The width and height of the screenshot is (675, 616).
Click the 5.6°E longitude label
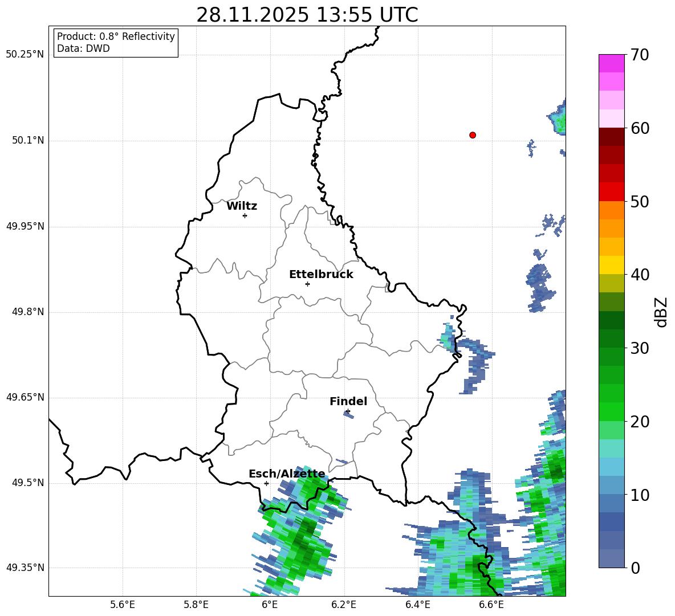[123, 605]
